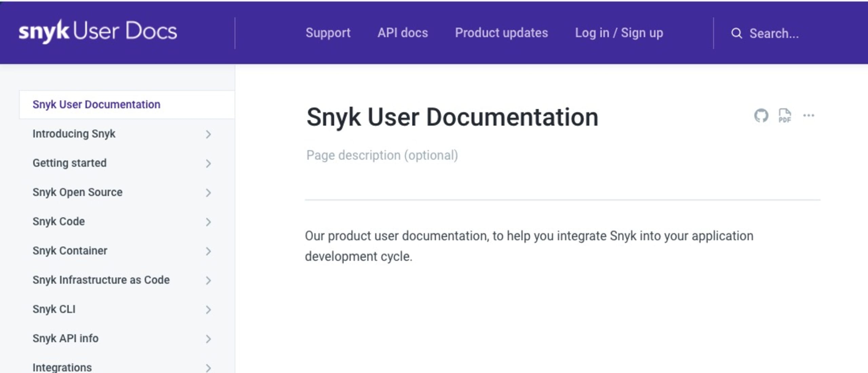Open the Support menu item
Viewport: 868px width, 373px height.
click(328, 33)
